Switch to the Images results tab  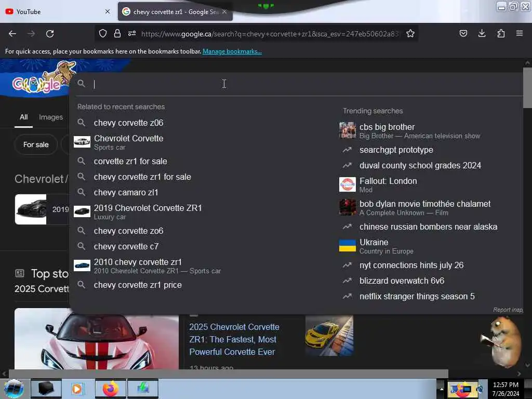[51, 117]
